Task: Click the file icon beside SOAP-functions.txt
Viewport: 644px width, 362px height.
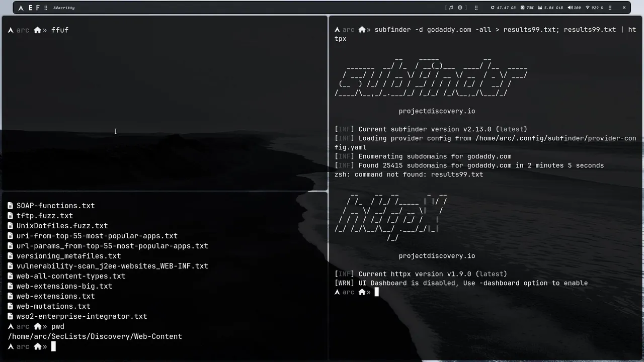Action: click(11, 206)
